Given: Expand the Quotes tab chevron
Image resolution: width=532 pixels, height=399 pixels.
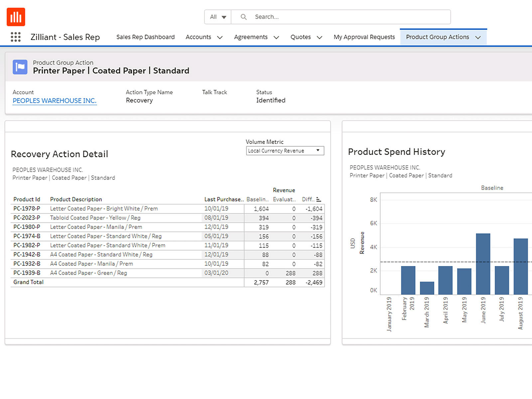Looking at the screenshot, I should pyautogui.click(x=320, y=38).
